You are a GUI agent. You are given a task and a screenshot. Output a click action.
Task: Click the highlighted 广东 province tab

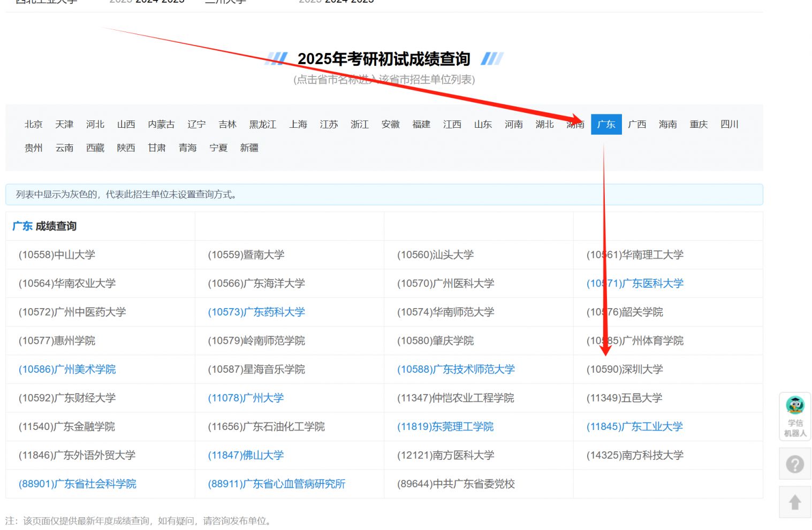click(606, 124)
